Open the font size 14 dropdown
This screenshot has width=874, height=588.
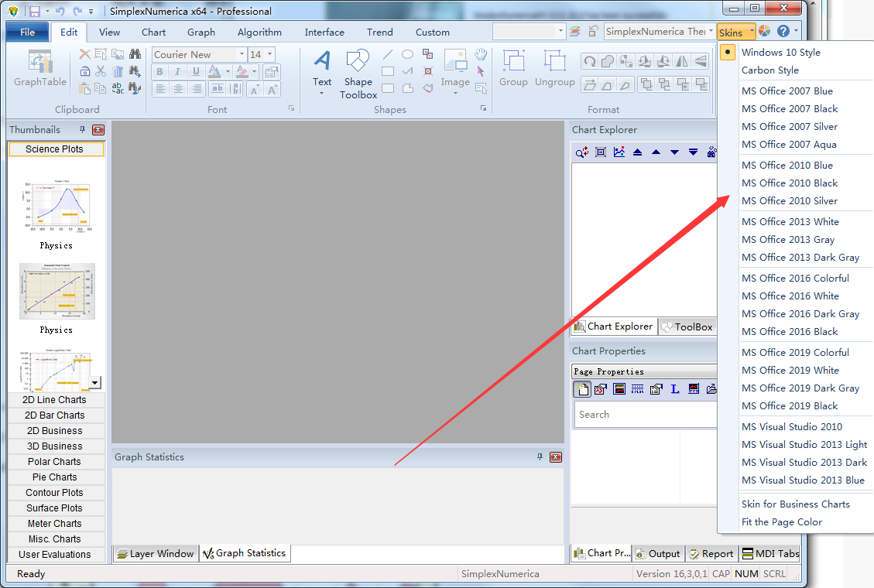tap(269, 55)
